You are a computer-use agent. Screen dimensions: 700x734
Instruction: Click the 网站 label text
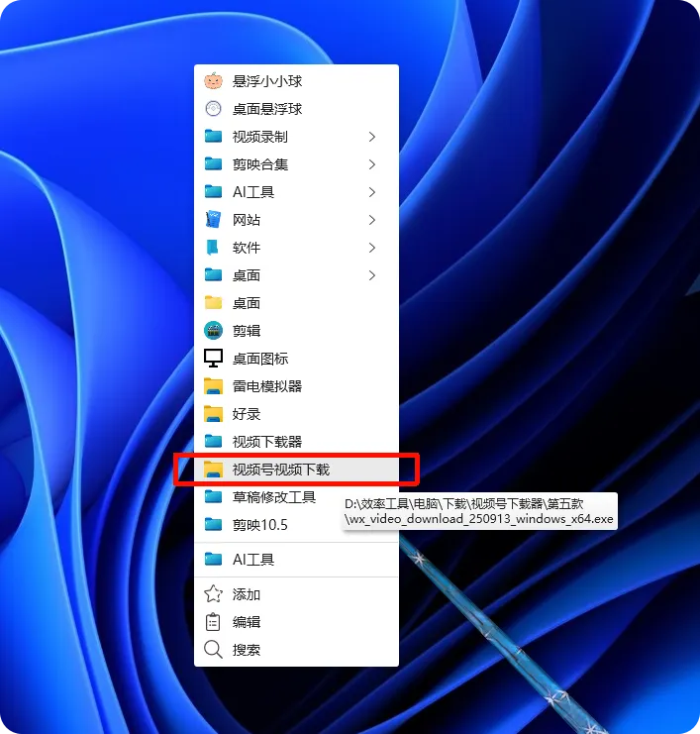[247, 220]
